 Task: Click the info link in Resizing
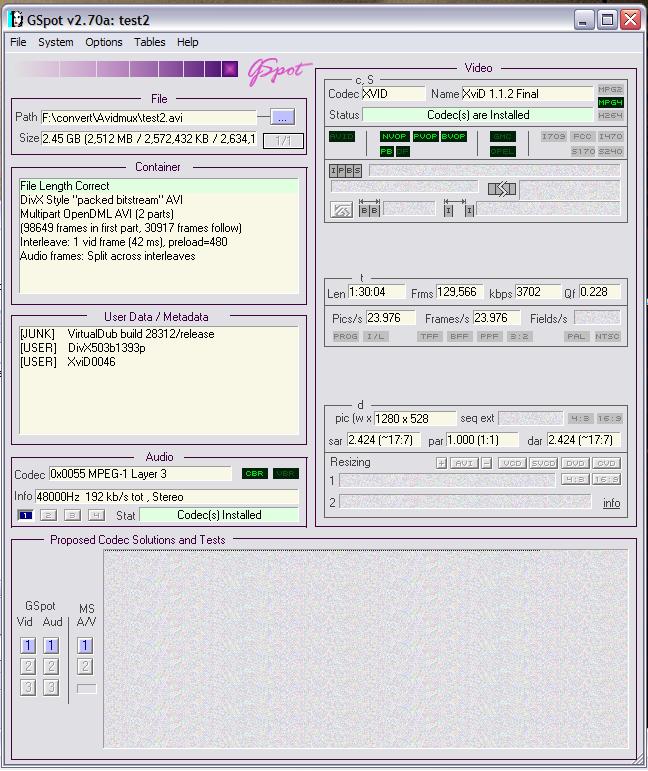coord(611,503)
